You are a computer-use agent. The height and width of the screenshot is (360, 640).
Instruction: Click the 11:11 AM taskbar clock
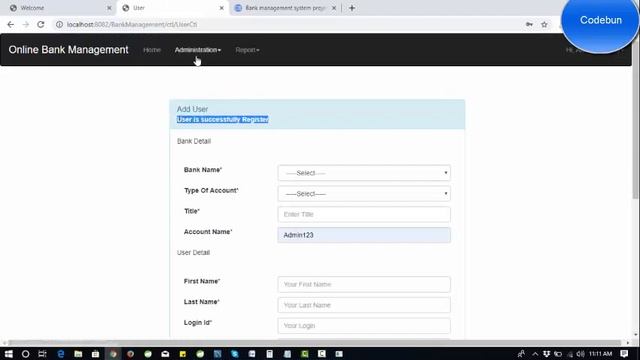click(x=600, y=354)
